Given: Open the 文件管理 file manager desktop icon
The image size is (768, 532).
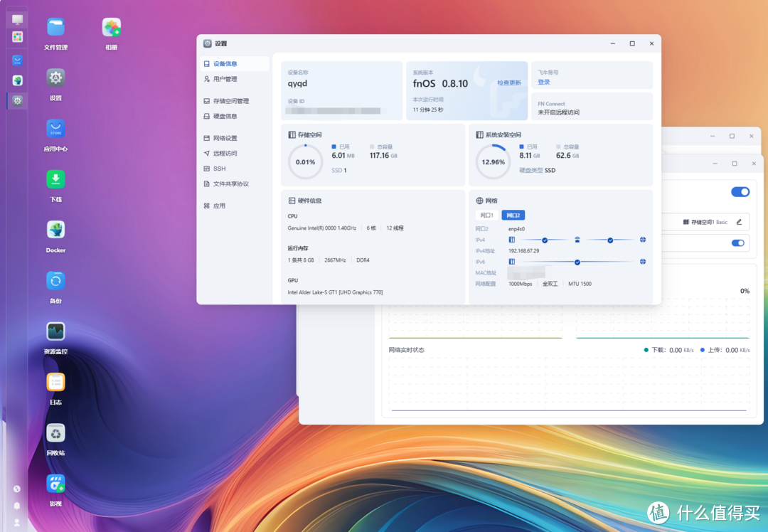Looking at the screenshot, I should pyautogui.click(x=55, y=28).
